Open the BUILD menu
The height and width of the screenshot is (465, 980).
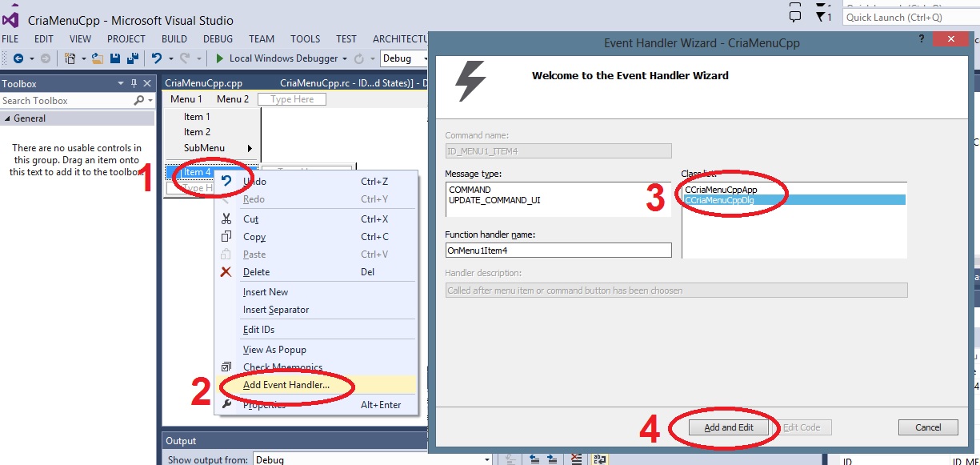pos(174,38)
